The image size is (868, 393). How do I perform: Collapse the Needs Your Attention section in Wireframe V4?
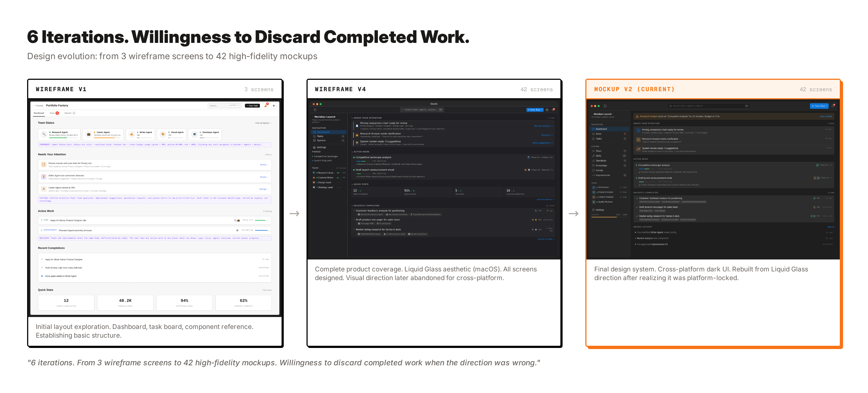[352, 118]
